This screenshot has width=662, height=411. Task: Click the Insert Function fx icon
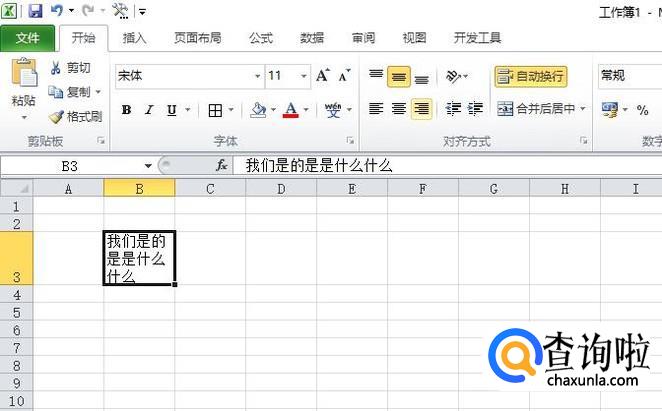coord(222,165)
